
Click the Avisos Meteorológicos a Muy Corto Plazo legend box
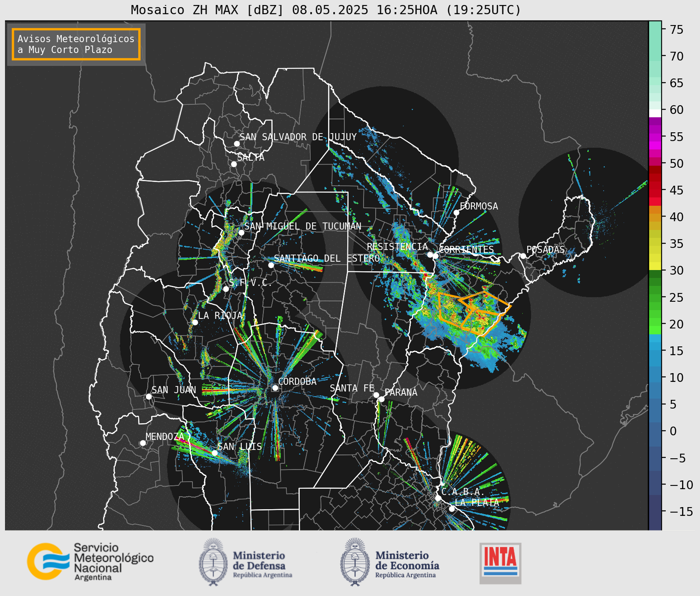click(76, 45)
